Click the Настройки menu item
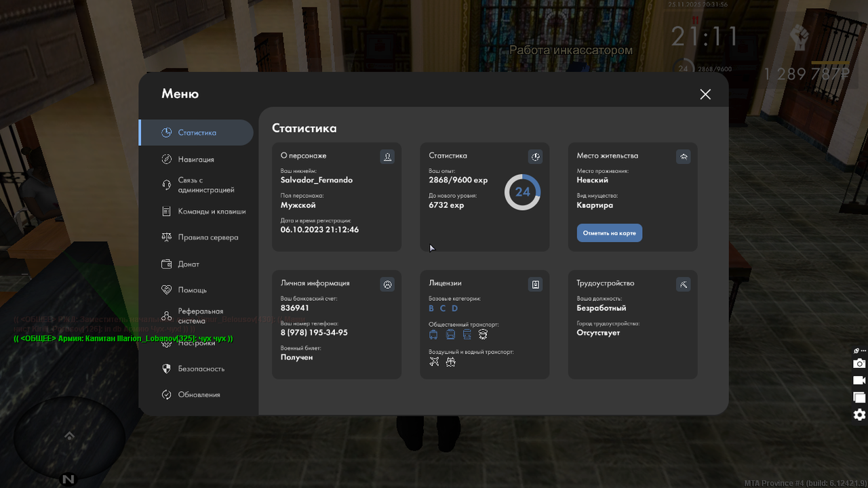 [x=197, y=343]
